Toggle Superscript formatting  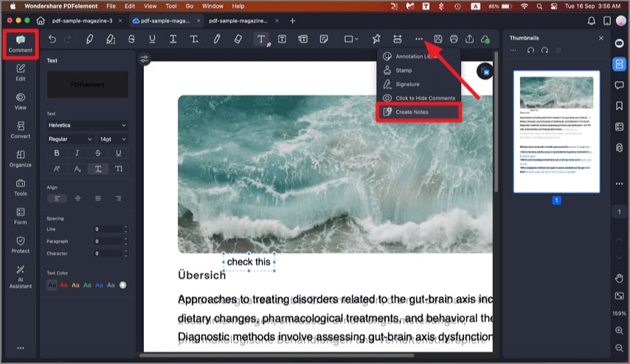pyautogui.click(x=57, y=169)
